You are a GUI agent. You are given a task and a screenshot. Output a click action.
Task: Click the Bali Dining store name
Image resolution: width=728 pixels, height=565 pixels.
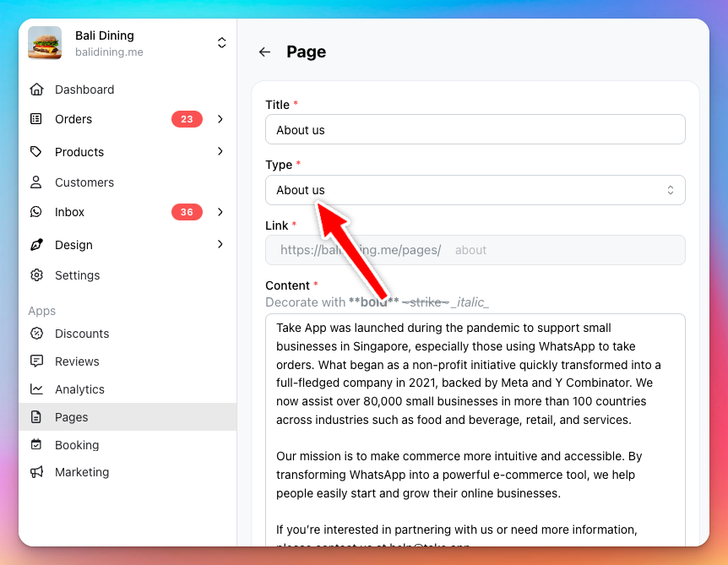105,35
